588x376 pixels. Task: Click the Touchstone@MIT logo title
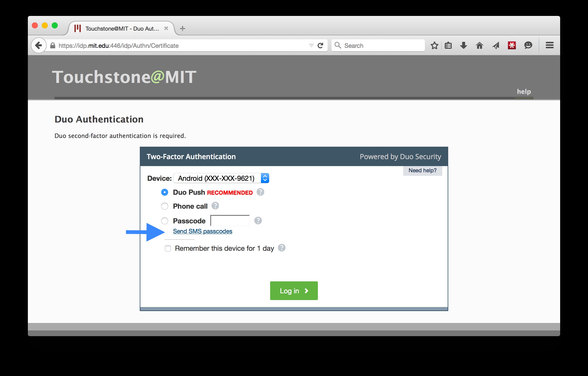click(124, 77)
